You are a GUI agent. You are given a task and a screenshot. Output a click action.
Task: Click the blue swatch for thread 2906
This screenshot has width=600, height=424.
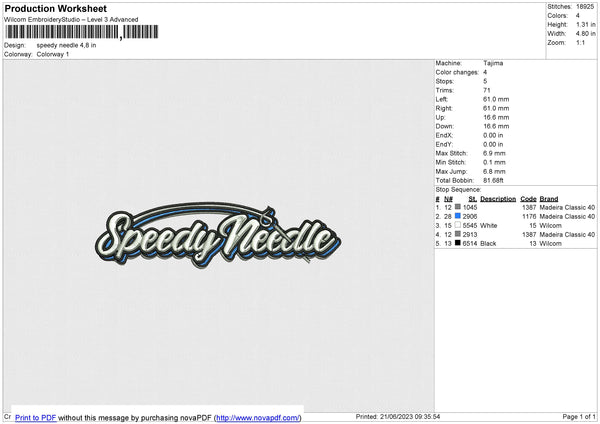click(458, 216)
